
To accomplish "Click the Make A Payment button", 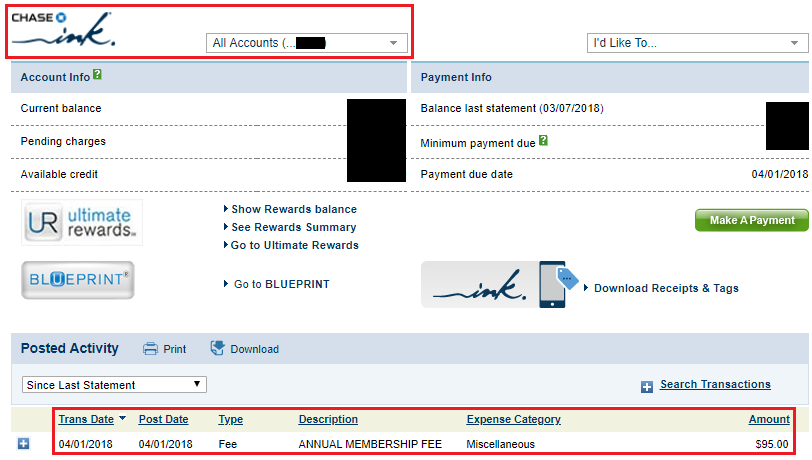I will (751, 220).
